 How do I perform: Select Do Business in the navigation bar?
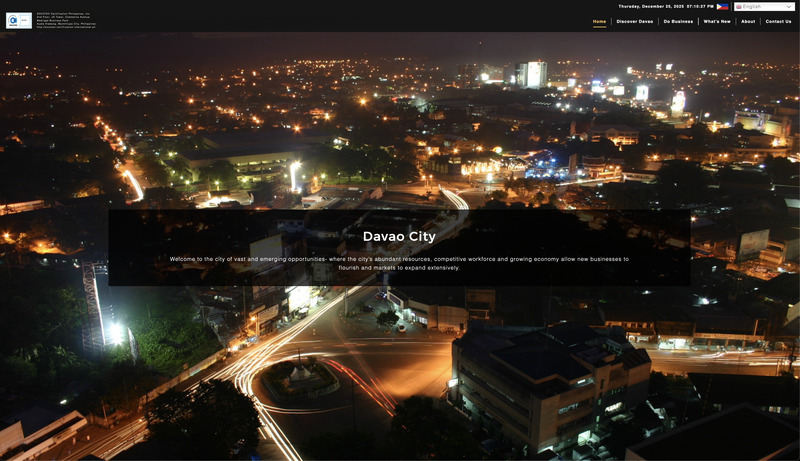point(678,21)
